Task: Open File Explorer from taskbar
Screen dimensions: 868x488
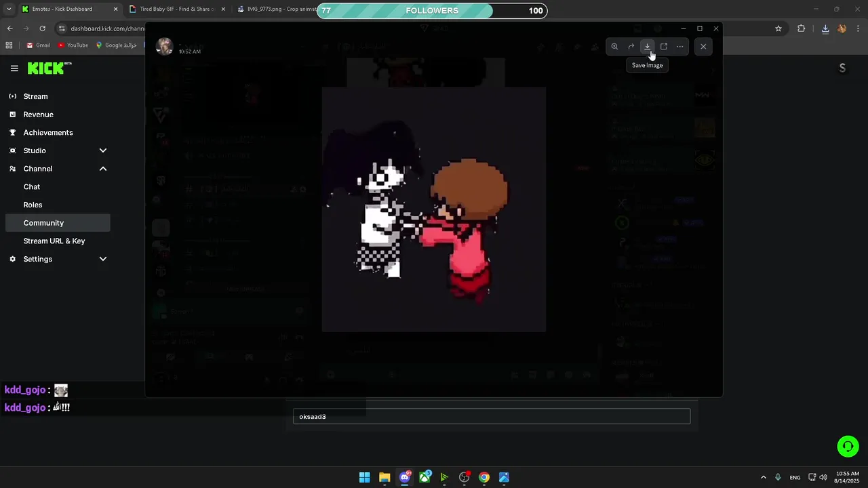Action: tap(384, 477)
